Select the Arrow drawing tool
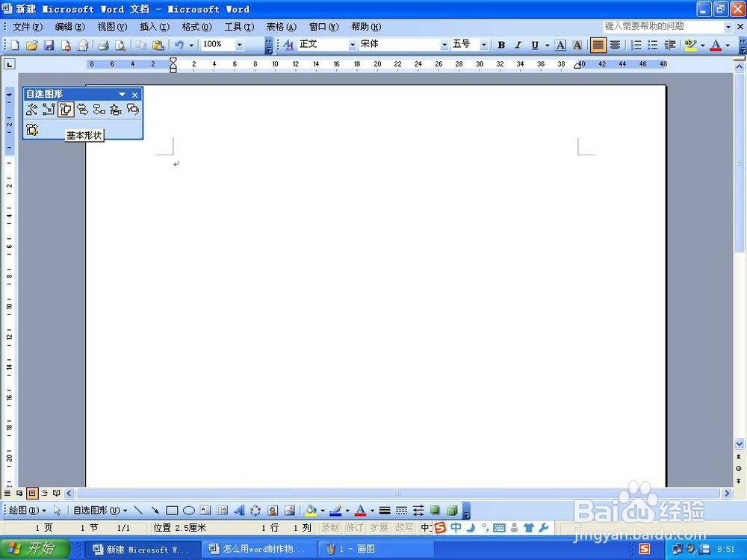Viewport: 747px width, 560px height. (155, 511)
